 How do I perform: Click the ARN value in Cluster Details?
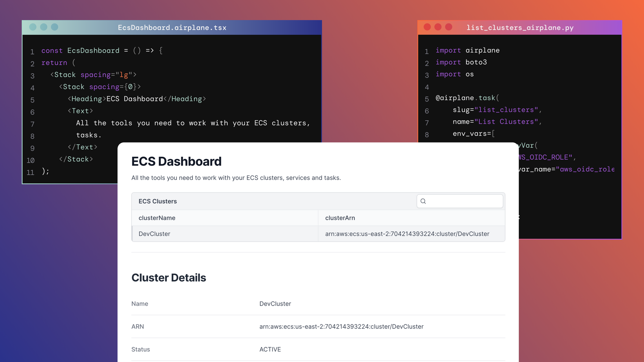click(341, 327)
